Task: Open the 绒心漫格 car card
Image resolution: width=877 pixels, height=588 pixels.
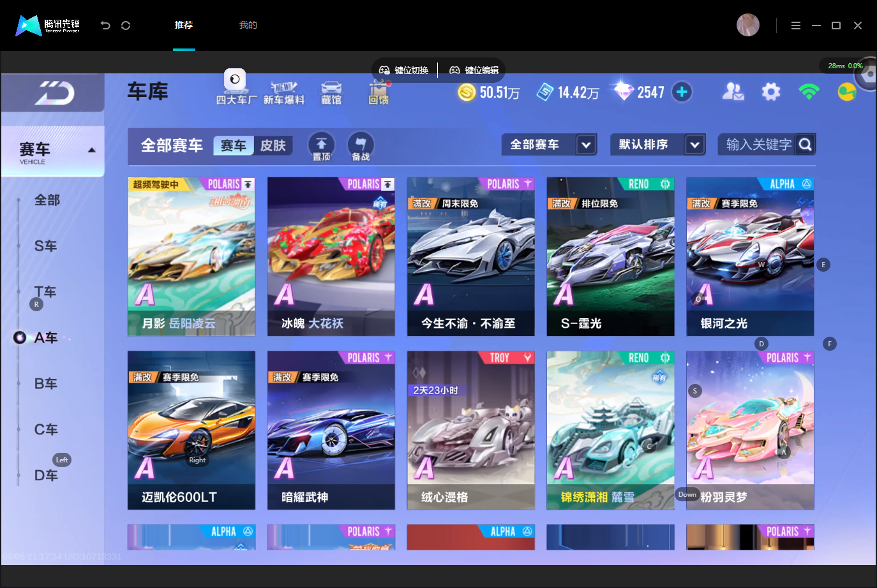Action: pos(471,430)
